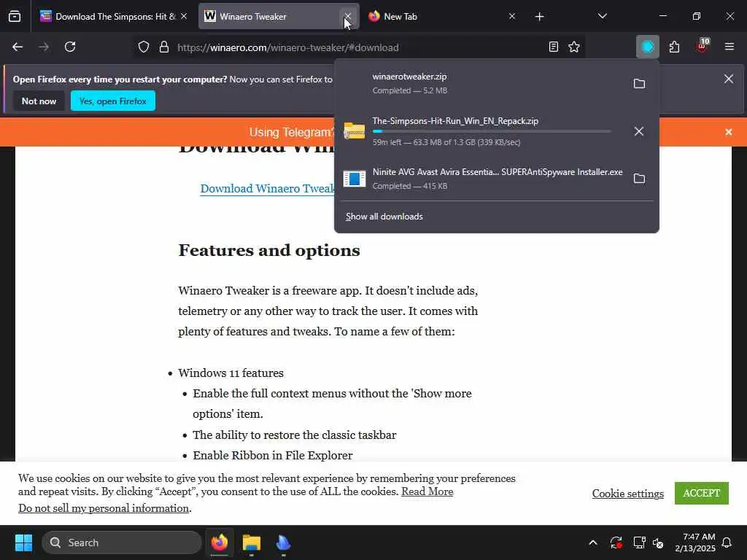Image resolution: width=747 pixels, height=560 pixels.
Task: Accept cookies with ACCEPT button
Action: [x=701, y=494]
